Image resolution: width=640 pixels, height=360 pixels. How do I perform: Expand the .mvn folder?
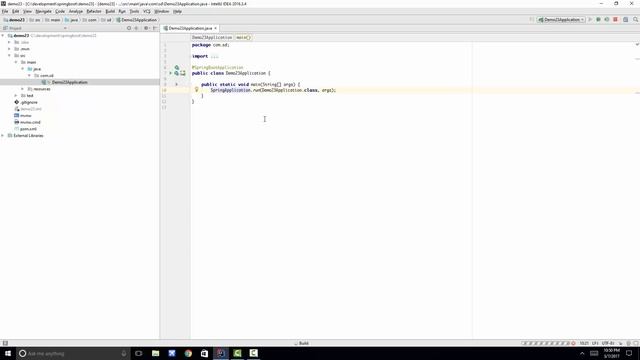click(9, 49)
